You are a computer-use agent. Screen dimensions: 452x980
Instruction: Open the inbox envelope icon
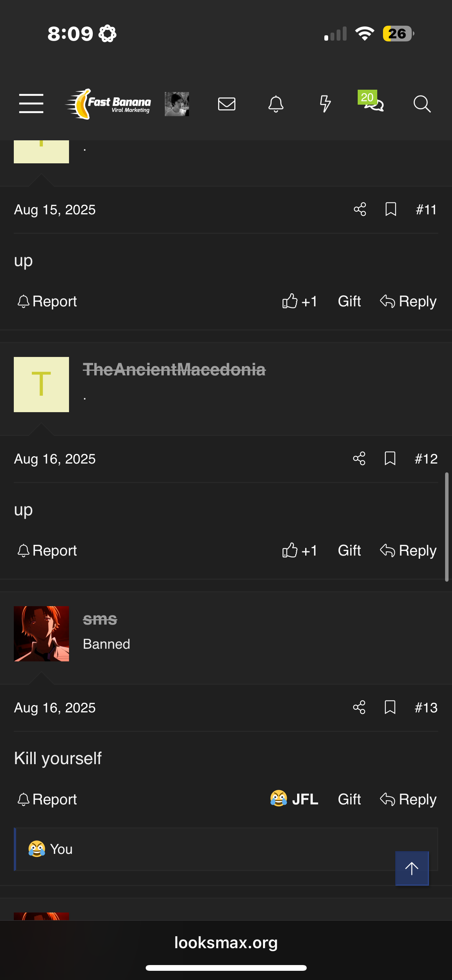click(227, 104)
